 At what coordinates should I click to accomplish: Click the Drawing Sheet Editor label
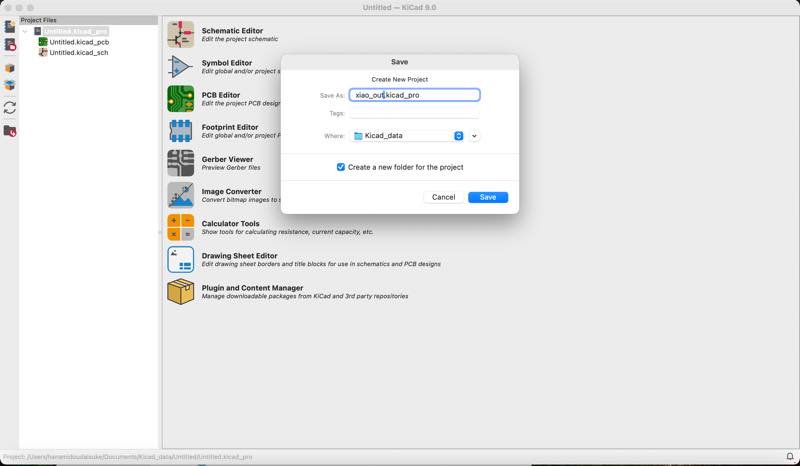[239, 256]
